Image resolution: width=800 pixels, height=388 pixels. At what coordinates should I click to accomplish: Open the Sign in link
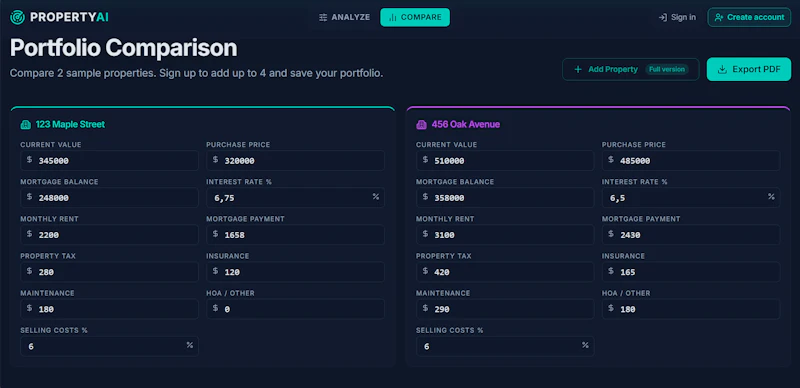click(677, 17)
